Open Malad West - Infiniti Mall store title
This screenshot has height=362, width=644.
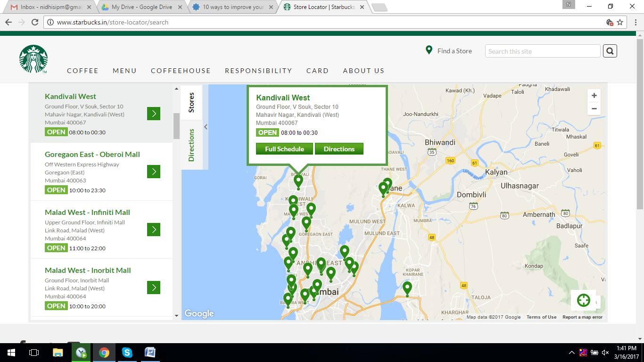[x=87, y=212]
